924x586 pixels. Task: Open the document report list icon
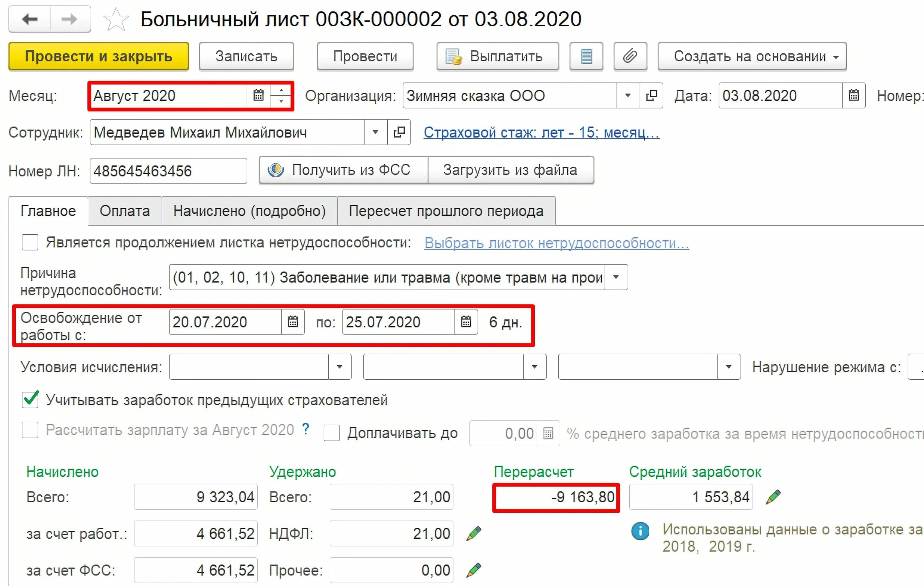pos(586,56)
